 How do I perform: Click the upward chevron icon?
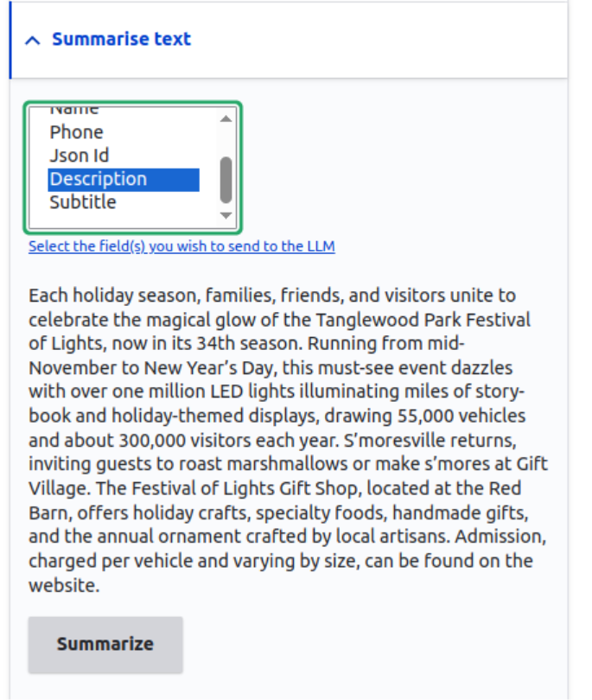tap(32, 39)
